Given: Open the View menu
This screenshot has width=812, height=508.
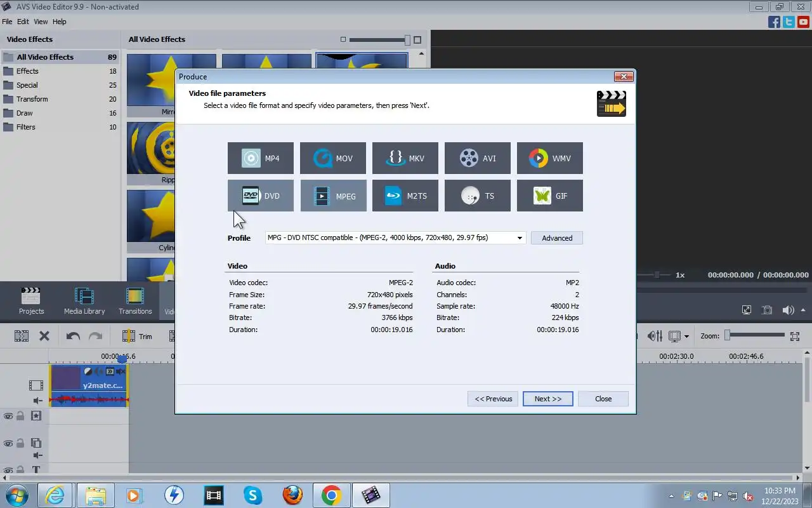Looking at the screenshot, I should tap(41, 22).
